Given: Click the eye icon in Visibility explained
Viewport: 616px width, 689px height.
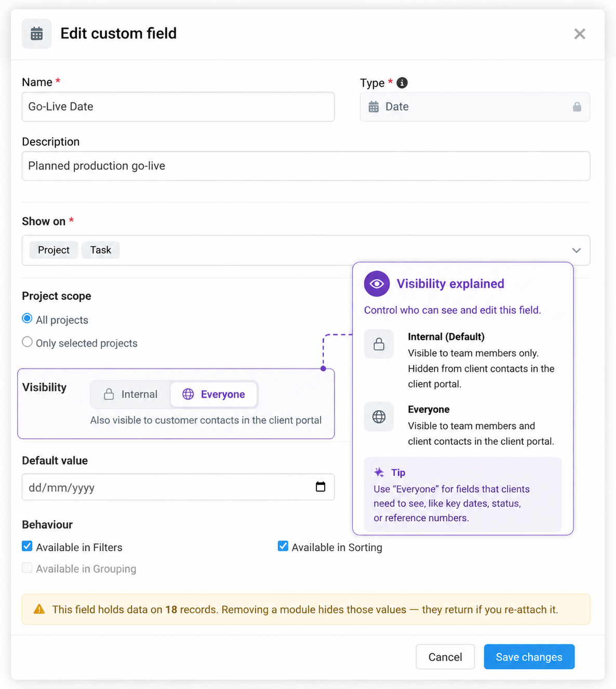Looking at the screenshot, I should click(x=377, y=284).
